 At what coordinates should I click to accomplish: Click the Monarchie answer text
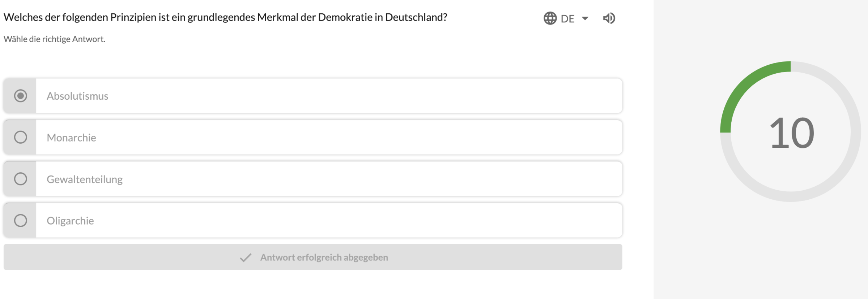(x=71, y=138)
